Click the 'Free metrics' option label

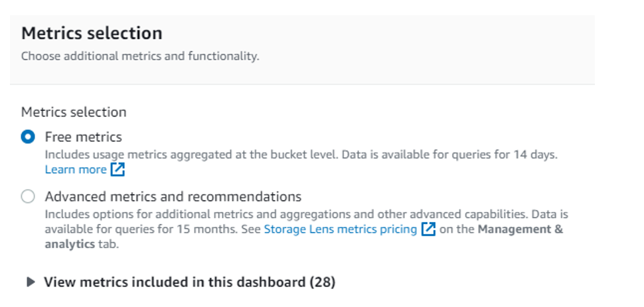coord(83,137)
